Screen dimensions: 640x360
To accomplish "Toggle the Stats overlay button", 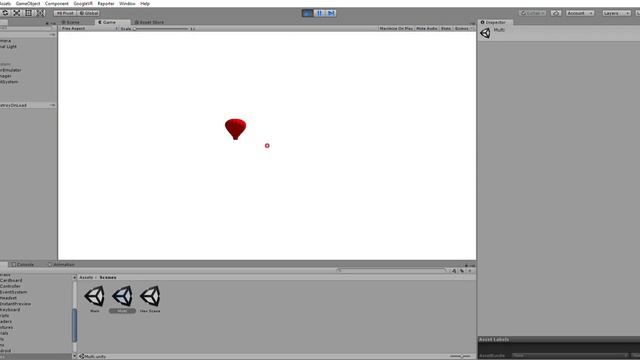I will click(446, 29).
